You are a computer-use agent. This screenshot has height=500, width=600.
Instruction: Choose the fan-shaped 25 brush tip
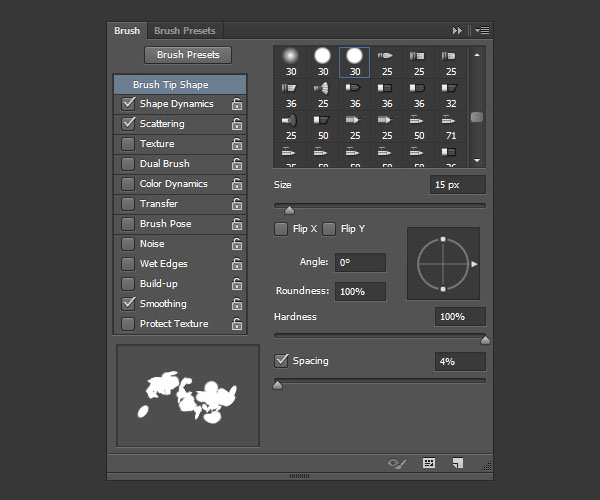tap(323, 94)
